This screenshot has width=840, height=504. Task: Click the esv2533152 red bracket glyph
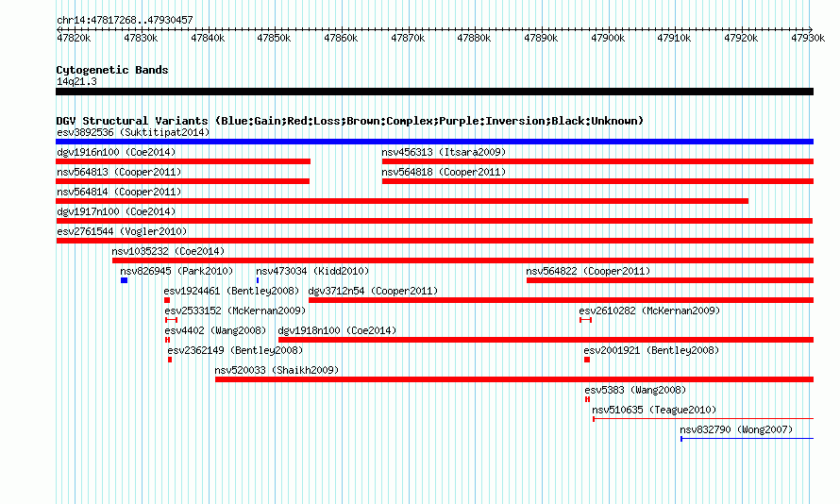coord(172,320)
